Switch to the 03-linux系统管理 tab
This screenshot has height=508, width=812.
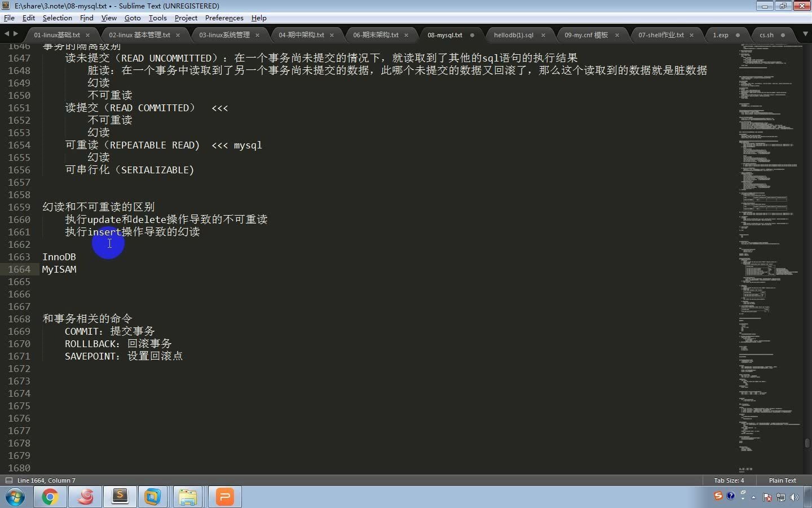(x=224, y=35)
